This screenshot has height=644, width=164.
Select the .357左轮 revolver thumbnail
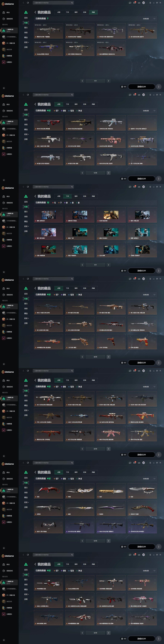(x=80, y=342)
